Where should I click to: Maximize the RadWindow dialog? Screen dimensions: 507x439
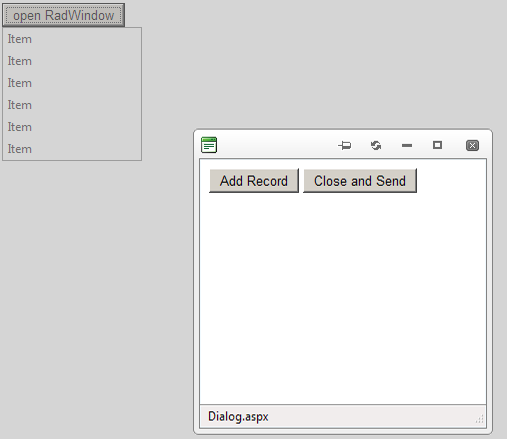pyautogui.click(x=437, y=145)
